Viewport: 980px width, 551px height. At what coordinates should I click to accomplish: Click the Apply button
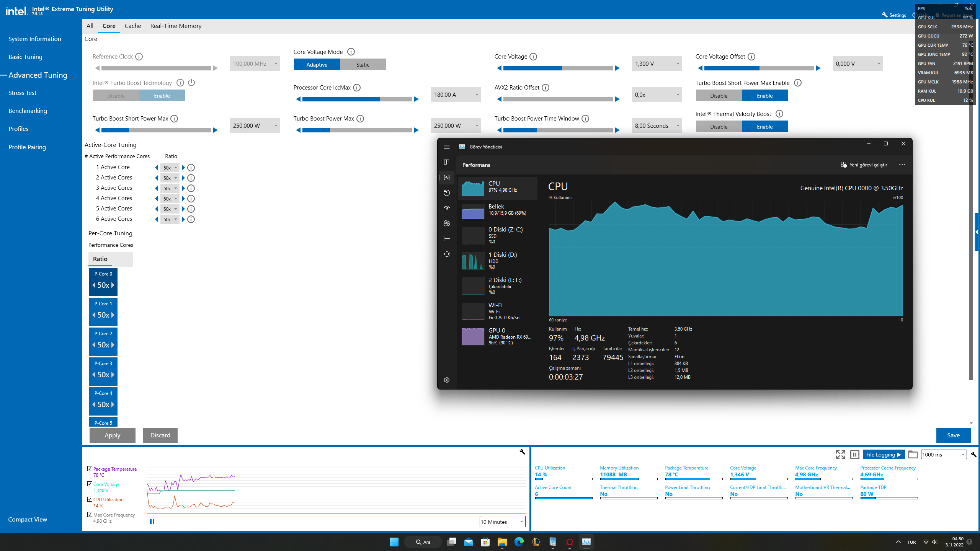click(x=112, y=435)
